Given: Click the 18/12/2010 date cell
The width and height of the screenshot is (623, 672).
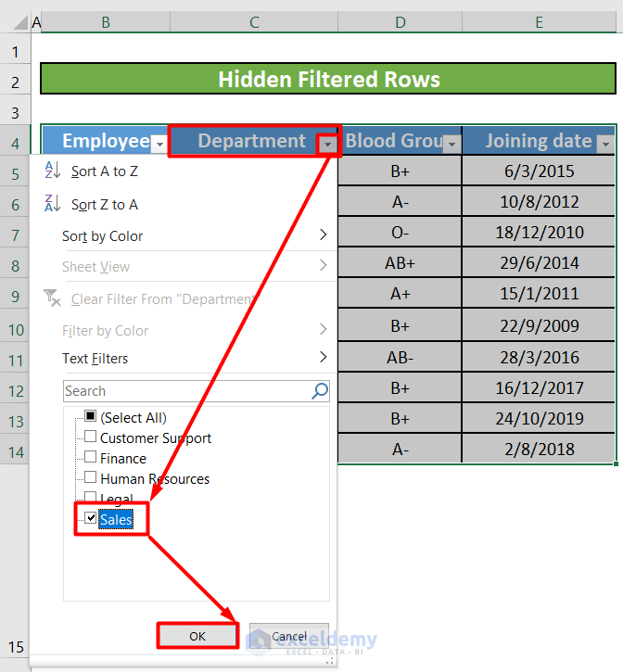Looking at the screenshot, I should click(539, 232).
